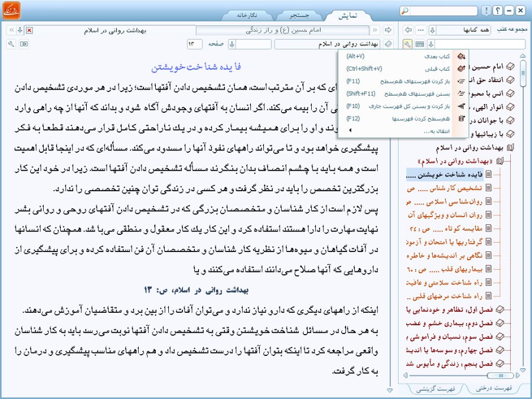Click the red '«بهداشت روانی در اسلام»' section node
Image resolution: width=532 pixels, height=399 pixels.
(456, 161)
